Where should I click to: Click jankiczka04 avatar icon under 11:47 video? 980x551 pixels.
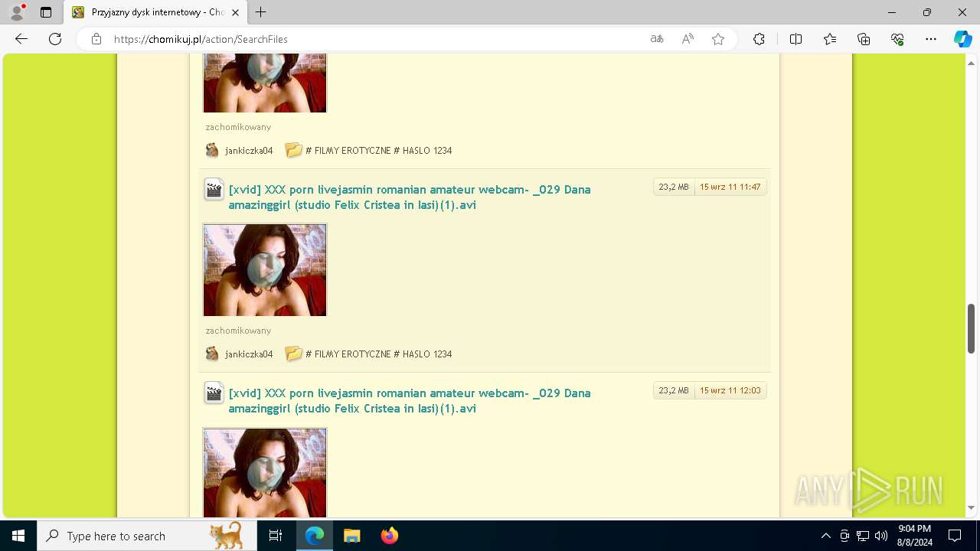[212, 354]
